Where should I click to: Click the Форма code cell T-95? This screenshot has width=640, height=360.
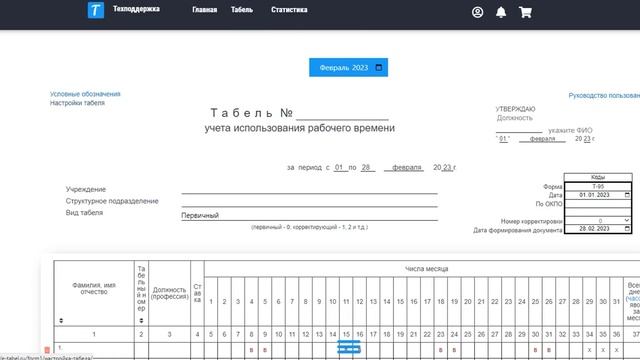pos(598,187)
